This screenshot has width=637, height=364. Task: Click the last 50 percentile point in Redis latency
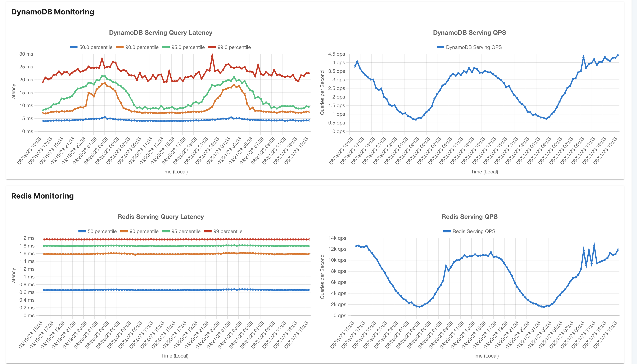[309, 290]
